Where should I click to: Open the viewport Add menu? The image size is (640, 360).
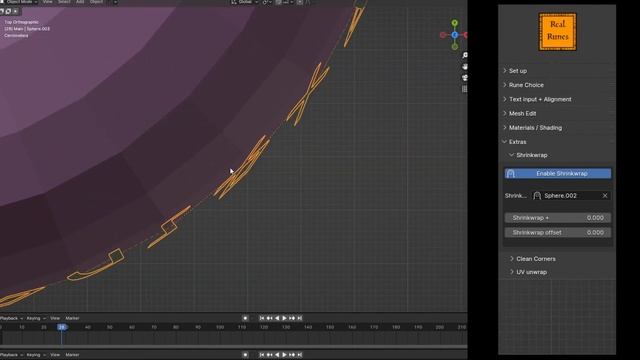(80, 2)
